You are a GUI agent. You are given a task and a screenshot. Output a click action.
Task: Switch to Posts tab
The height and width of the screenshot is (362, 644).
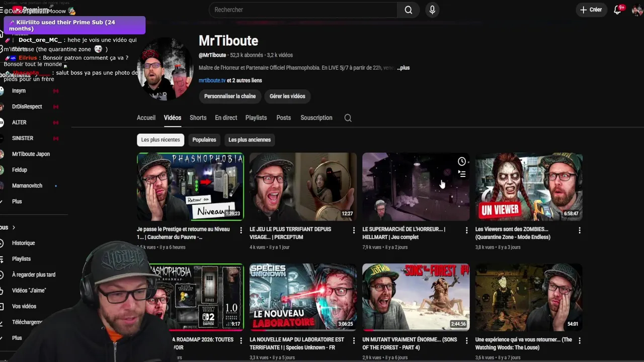click(x=284, y=118)
